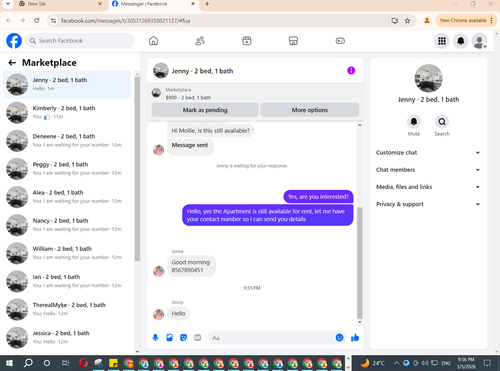Open the notifications bell in header

(x=461, y=41)
